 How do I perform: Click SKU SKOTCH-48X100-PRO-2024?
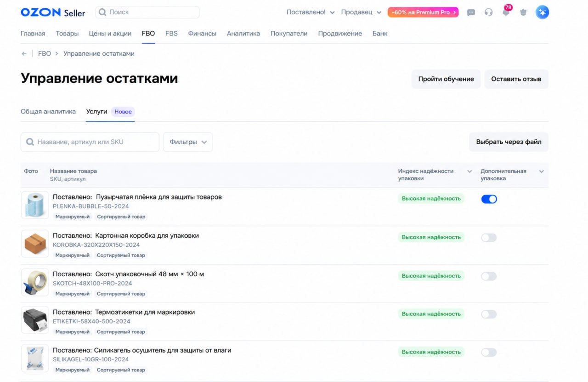click(x=92, y=284)
